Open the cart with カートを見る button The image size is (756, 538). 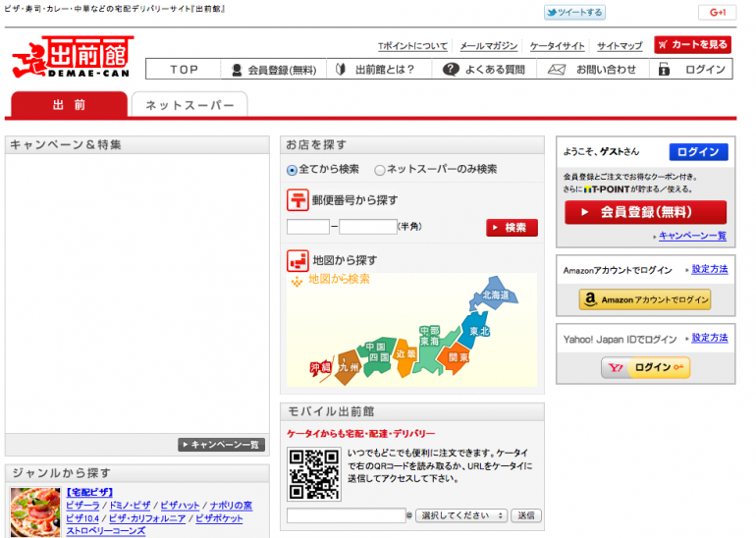pos(692,45)
